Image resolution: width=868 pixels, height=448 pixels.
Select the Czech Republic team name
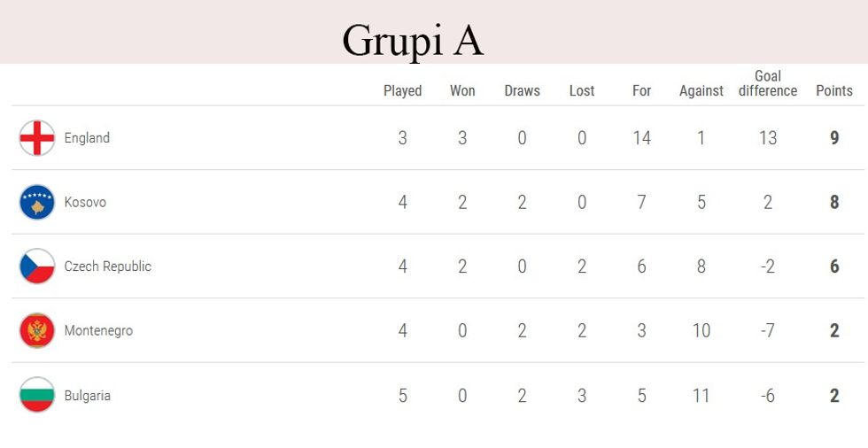(x=107, y=266)
